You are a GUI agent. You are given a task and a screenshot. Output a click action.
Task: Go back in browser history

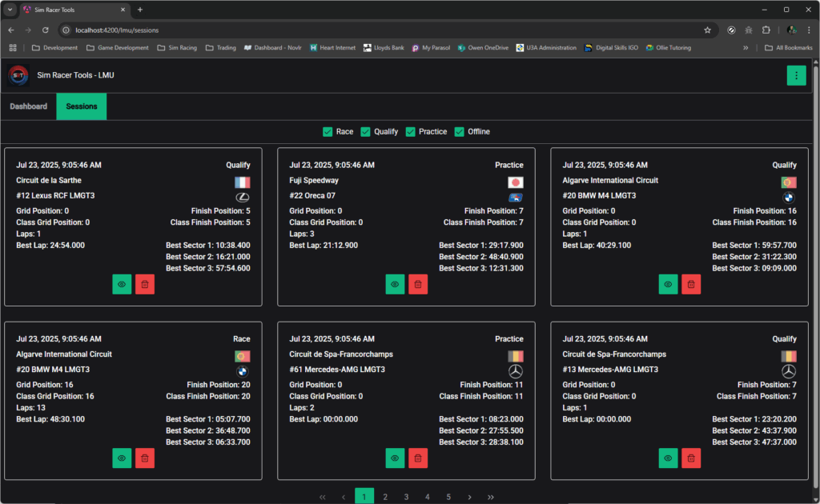[11, 30]
